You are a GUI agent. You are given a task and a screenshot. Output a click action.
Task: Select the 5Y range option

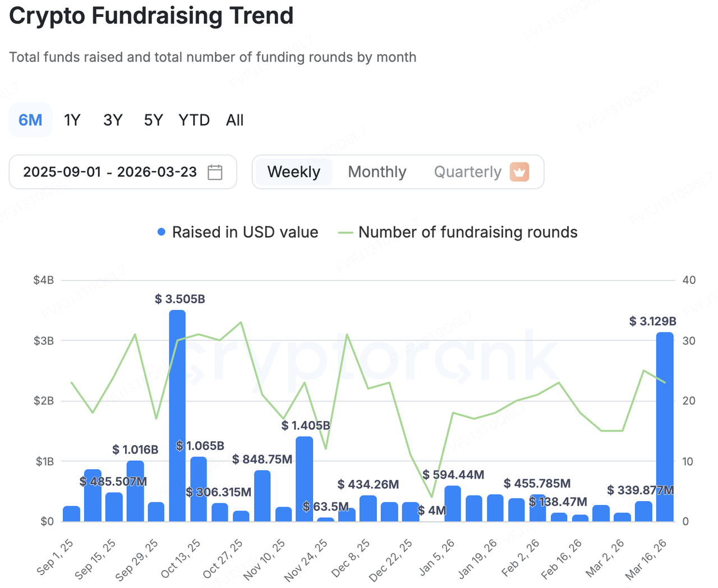(x=153, y=120)
